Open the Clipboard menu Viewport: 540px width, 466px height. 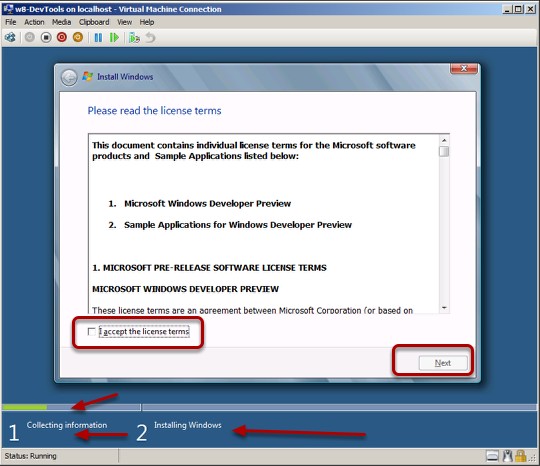(94, 22)
